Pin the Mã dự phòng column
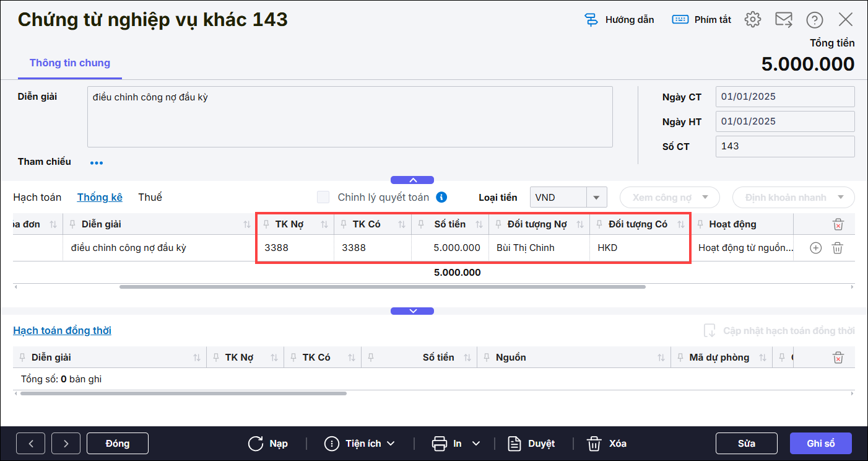 [x=680, y=358]
